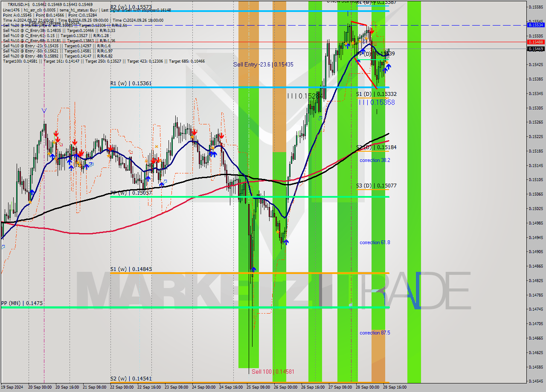
Task: Click the 'correction 61.8' Fibonacci label
Action: tap(375, 242)
